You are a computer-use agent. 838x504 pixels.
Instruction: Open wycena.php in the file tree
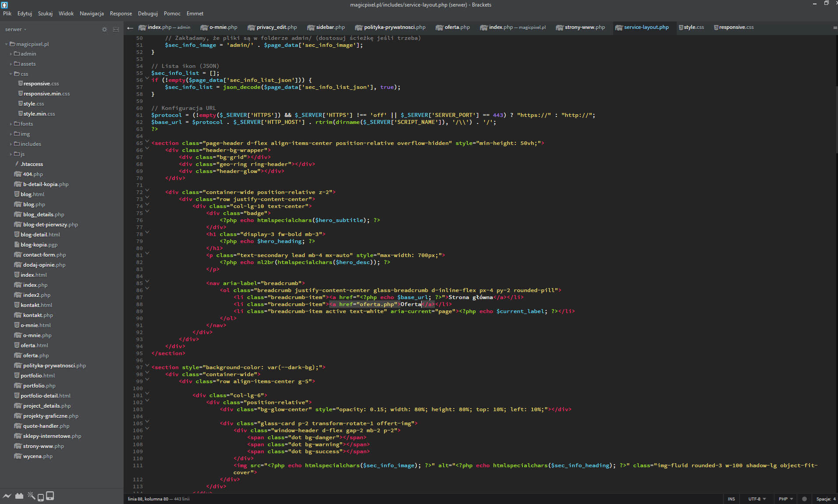click(38, 456)
